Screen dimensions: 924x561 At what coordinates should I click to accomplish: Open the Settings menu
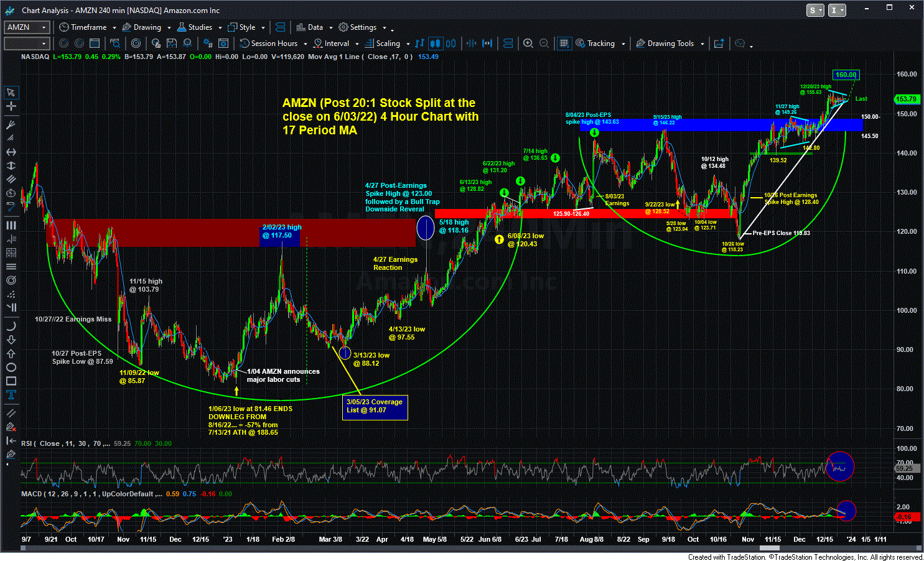(x=358, y=27)
